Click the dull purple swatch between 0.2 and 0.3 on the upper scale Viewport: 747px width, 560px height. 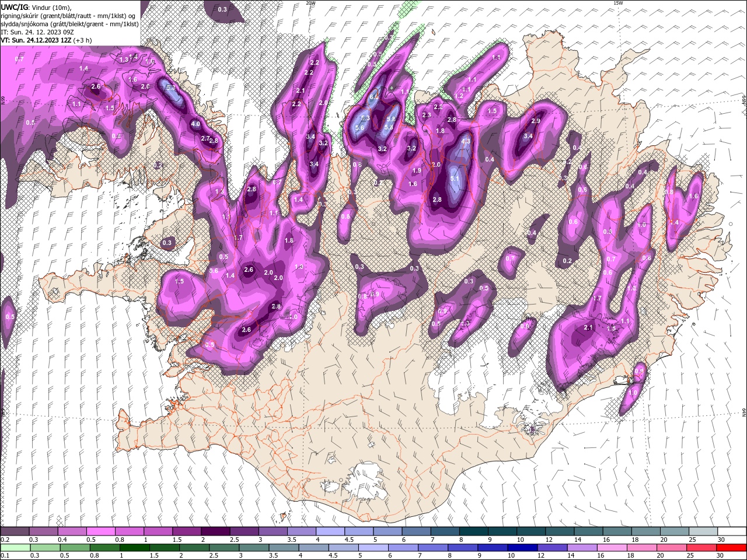[x=15, y=531]
